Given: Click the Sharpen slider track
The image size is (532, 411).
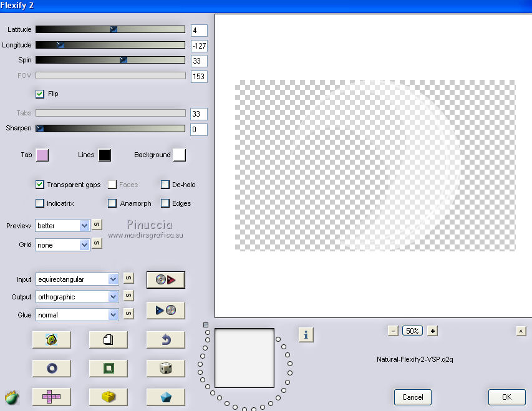Looking at the screenshot, I should click(x=110, y=128).
